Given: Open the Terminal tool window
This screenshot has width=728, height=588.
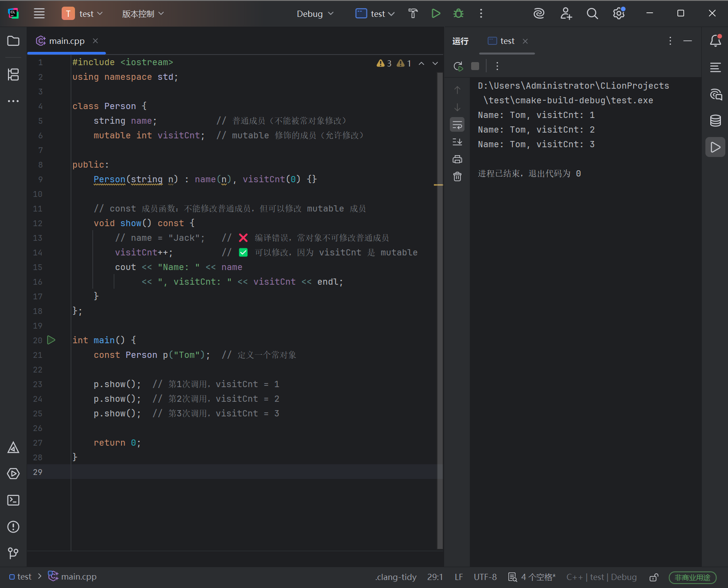Looking at the screenshot, I should point(13,500).
